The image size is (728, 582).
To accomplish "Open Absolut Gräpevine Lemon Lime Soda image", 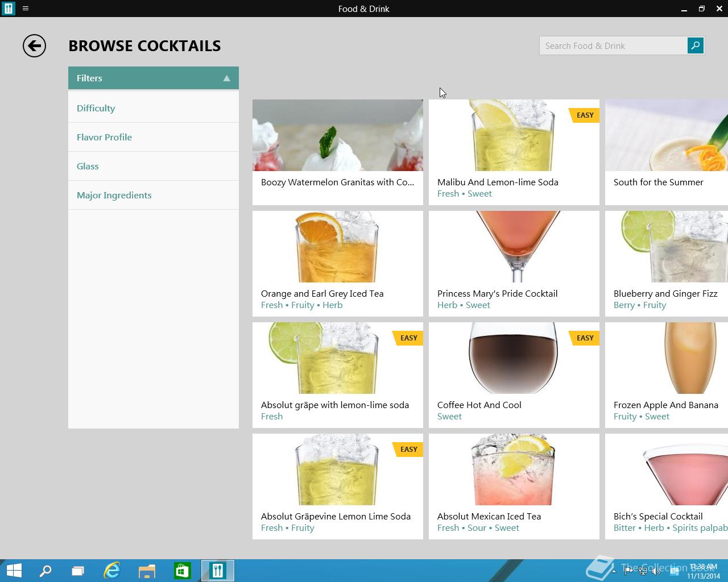I will 338,469.
